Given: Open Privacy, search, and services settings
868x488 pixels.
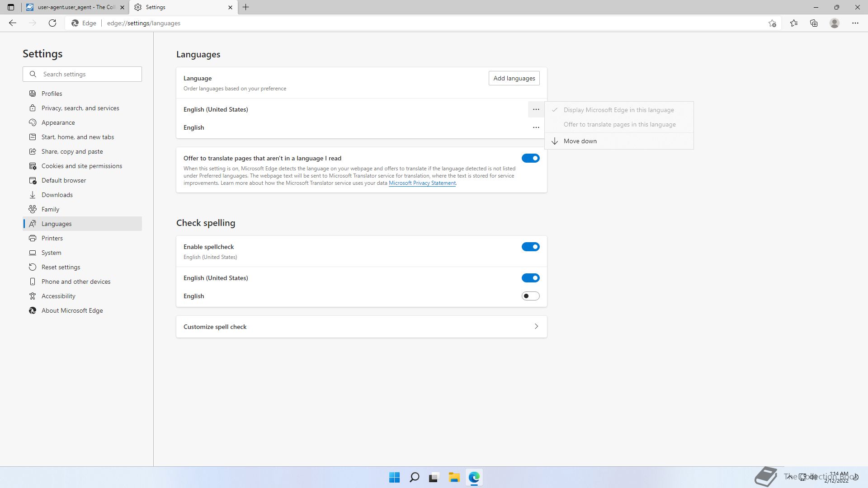Looking at the screenshot, I should coord(82,108).
